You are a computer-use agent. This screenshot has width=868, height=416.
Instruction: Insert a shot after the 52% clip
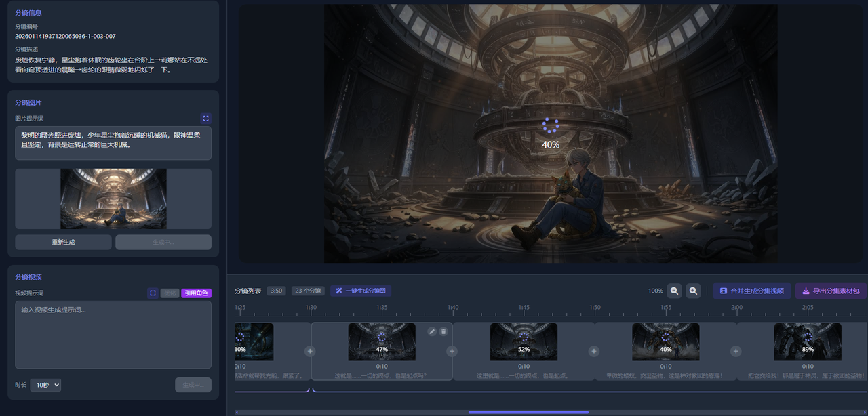(594, 351)
